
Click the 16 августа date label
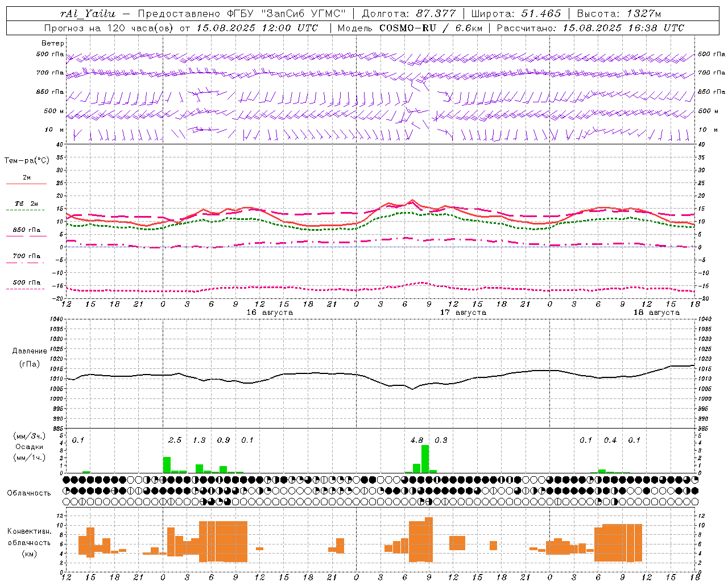(x=270, y=313)
